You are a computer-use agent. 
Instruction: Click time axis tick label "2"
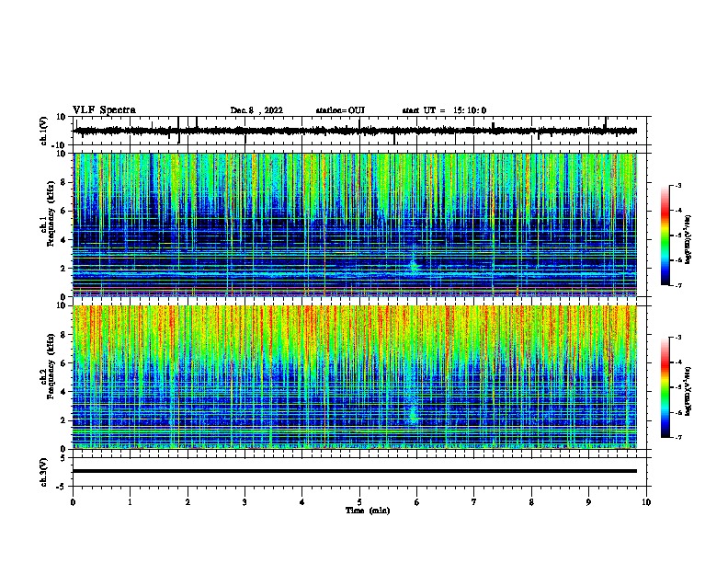click(x=188, y=502)
